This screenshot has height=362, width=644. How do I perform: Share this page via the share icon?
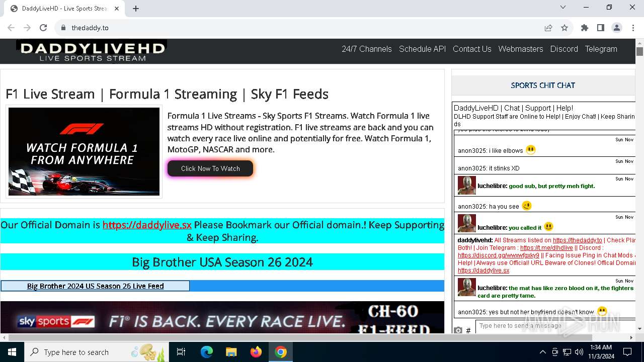[x=548, y=28]
